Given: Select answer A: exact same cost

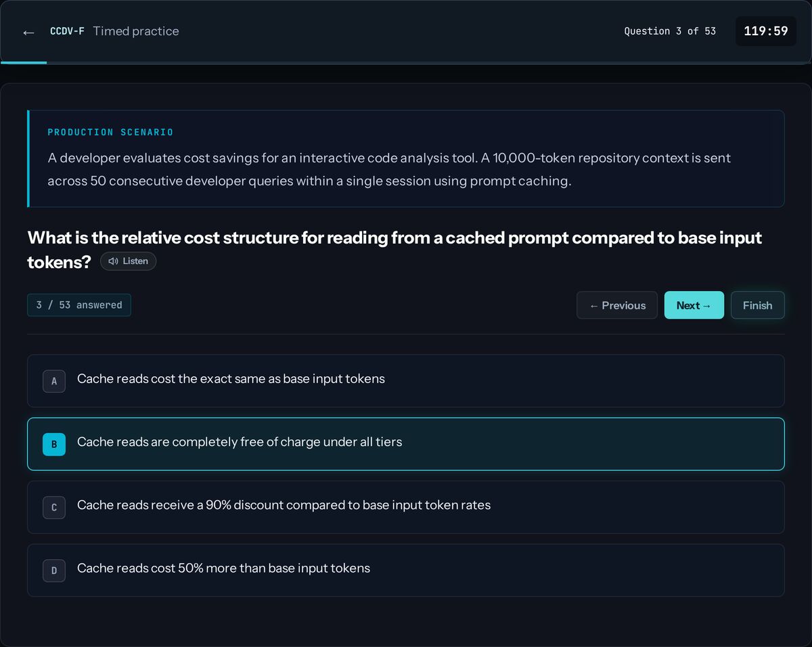Looking at the screenshot, I should [x=406, y=381].
